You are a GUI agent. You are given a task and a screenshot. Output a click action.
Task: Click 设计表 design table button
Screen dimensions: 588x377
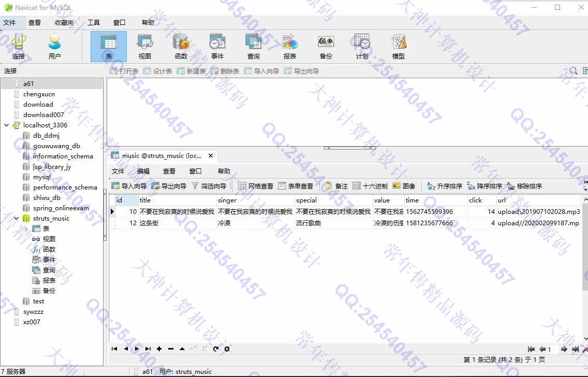pos(157,71)
